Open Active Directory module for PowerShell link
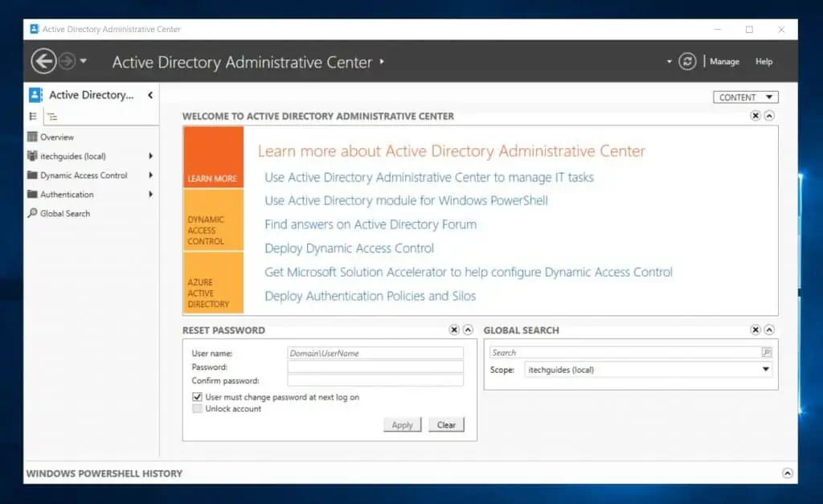This screenshot has width=823, height=504. click(406, 200)
